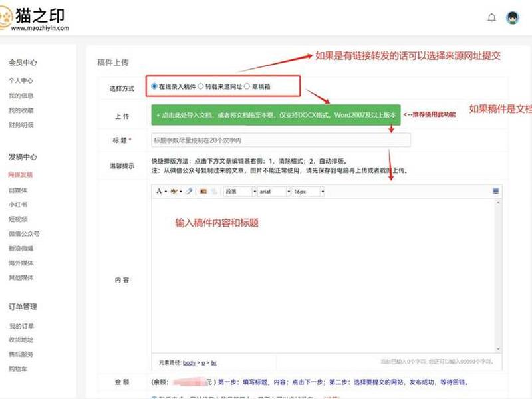Image resolution: width=532 pixels, height=399 pixels.
Task: Open 我的信息 in sidebar
Action: 21,96
